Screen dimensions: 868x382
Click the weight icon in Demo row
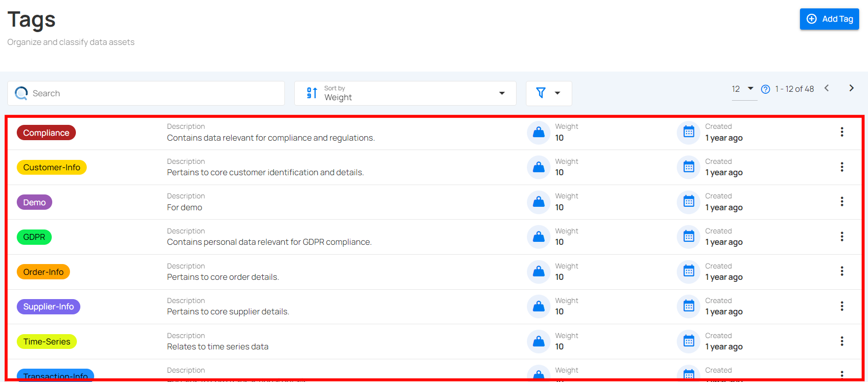(x=539, y=202)
